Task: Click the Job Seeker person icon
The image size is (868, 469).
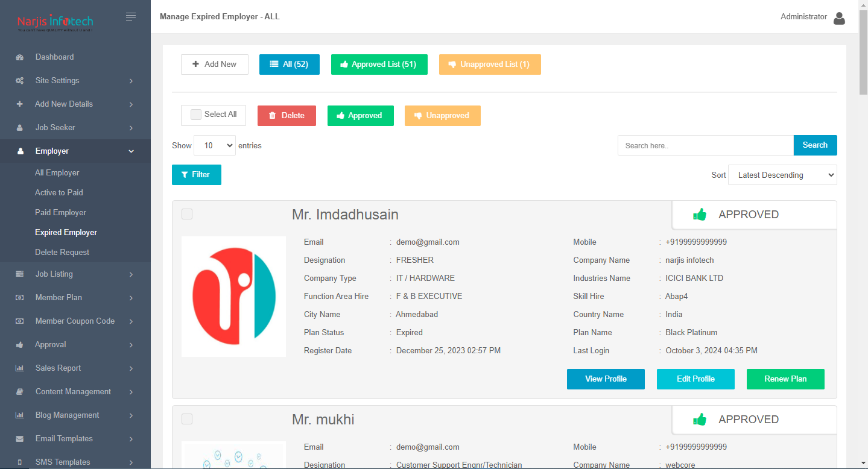Action: 20,128
